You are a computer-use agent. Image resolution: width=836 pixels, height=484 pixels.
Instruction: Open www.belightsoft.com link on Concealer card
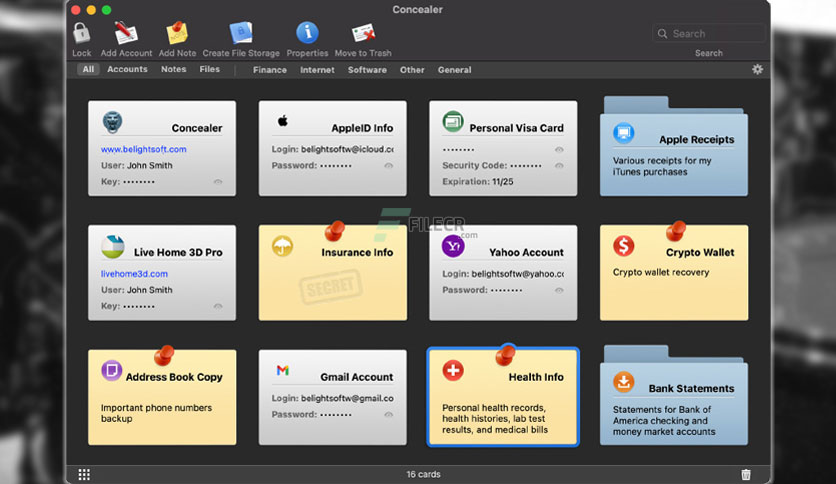pyautogui.click(x=143, y=149)
